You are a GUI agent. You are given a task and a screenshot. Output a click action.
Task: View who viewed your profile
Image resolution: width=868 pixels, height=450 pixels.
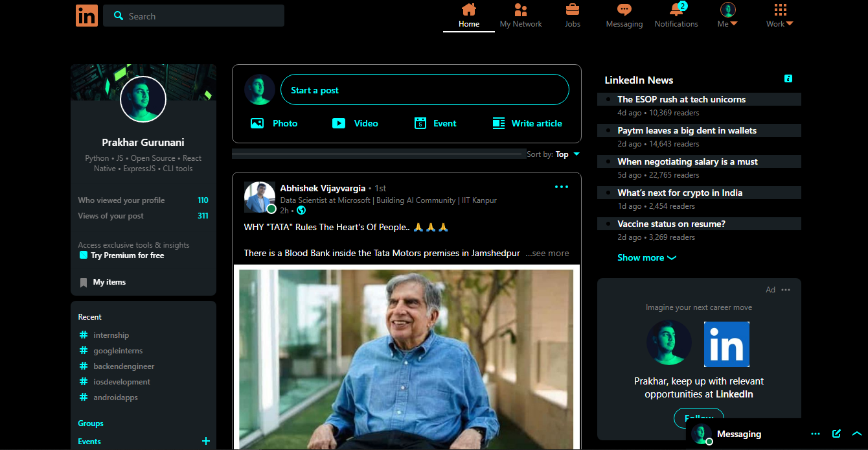(143, 200)
